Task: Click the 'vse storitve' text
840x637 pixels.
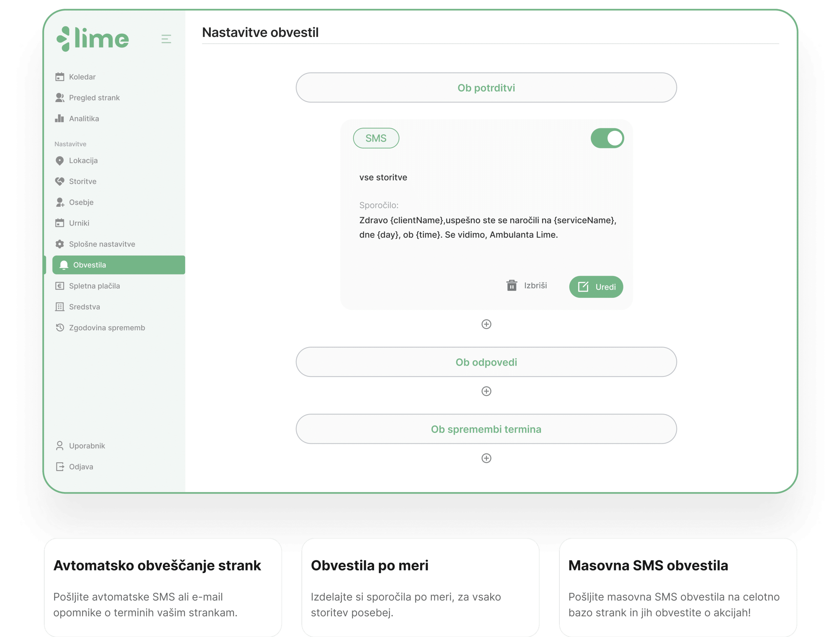Action: (x=383, y=177)
